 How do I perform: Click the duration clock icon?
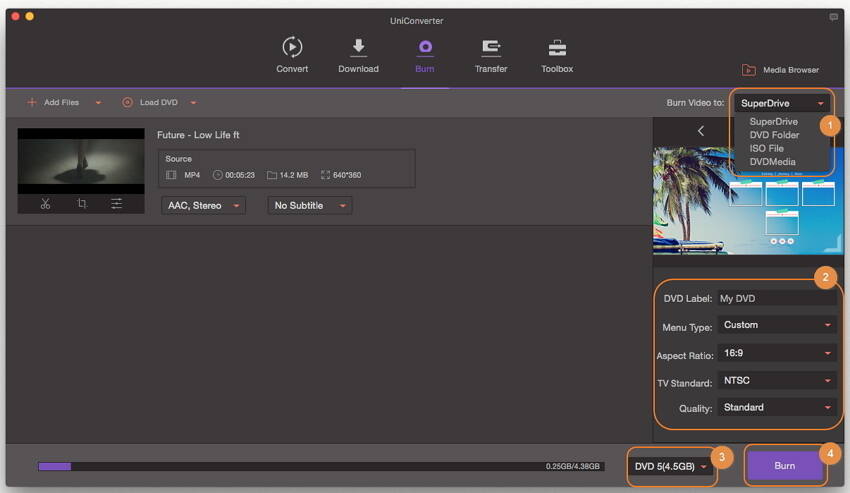[217, 175]
